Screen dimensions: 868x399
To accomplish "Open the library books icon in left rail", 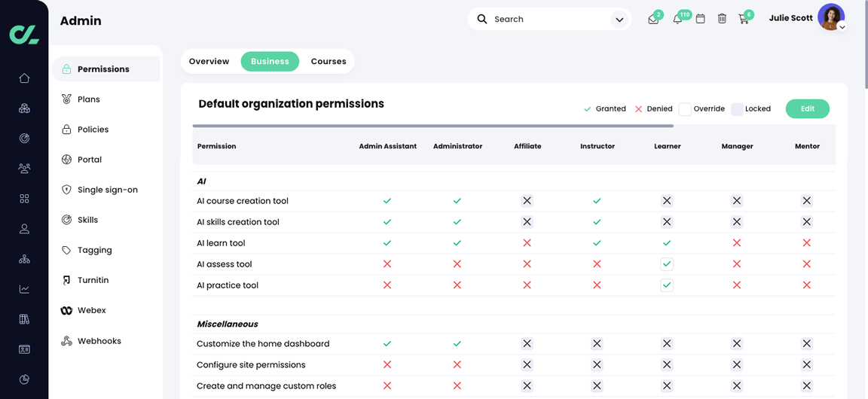I will point(24,319).
